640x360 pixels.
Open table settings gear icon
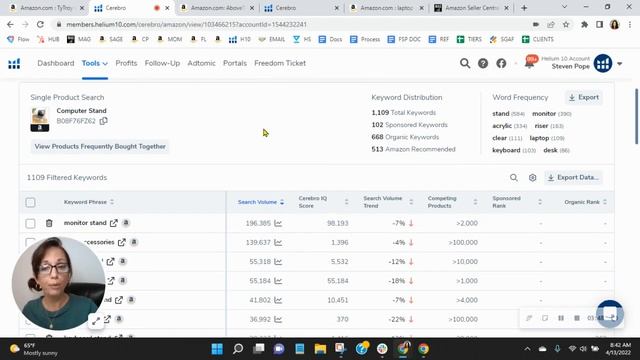532,178
